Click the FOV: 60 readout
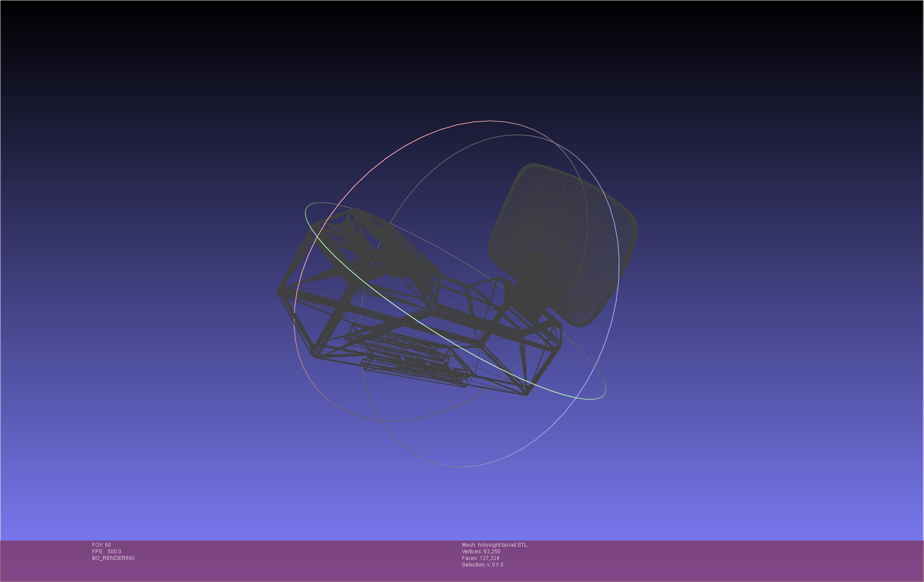The image size is (924, 582). pyautogui.click(x=101, y=545)
